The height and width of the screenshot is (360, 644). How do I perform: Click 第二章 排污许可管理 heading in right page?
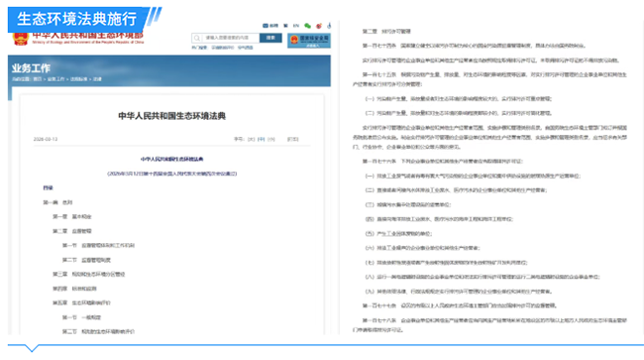[x=386, y=31]
